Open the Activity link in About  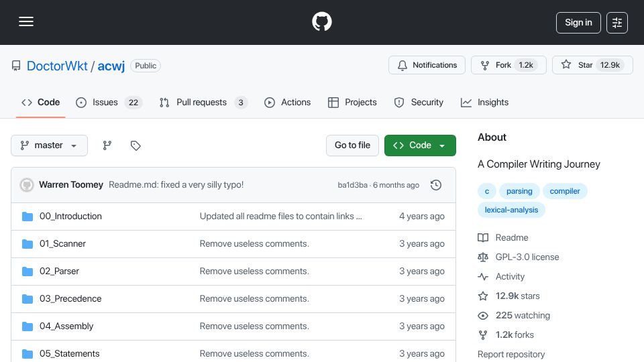[x=501, y=277]
